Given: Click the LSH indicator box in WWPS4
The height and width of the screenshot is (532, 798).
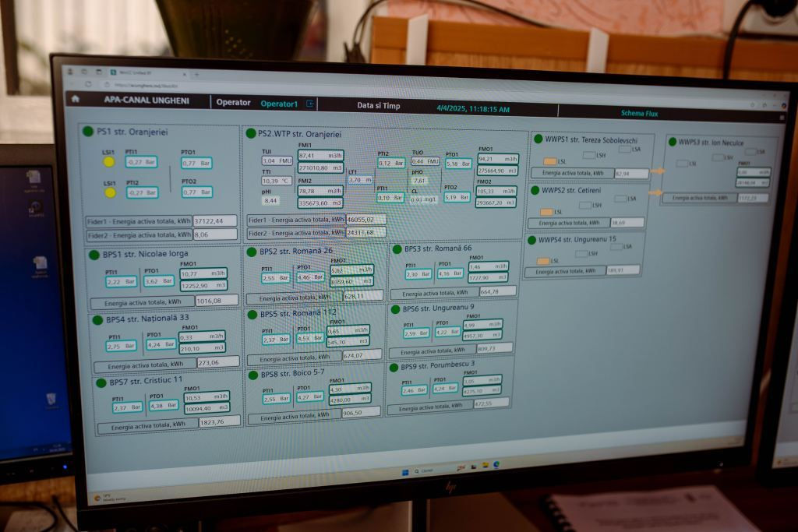Looking at the screenshot, I should 581,252.
